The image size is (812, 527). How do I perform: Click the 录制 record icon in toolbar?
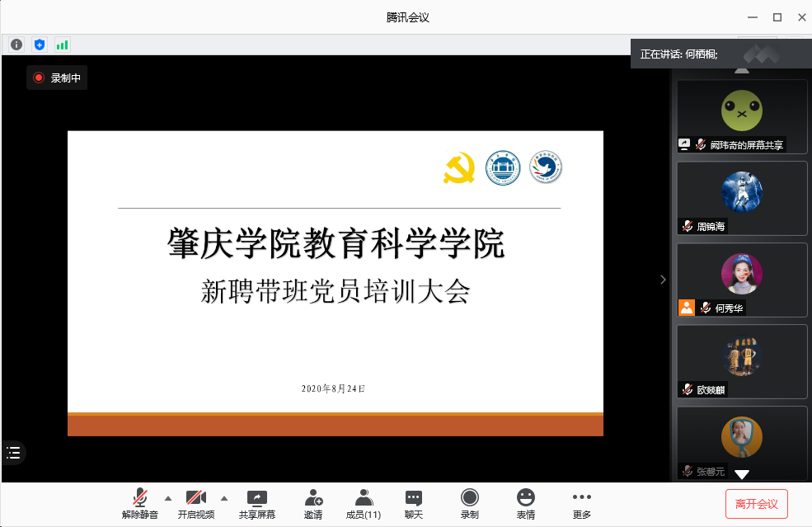[x=469, y=503]
